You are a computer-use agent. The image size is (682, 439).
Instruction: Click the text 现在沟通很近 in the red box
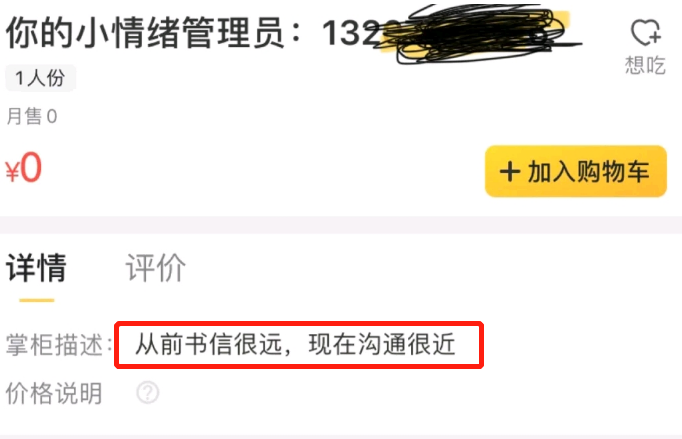click(381, 345)
